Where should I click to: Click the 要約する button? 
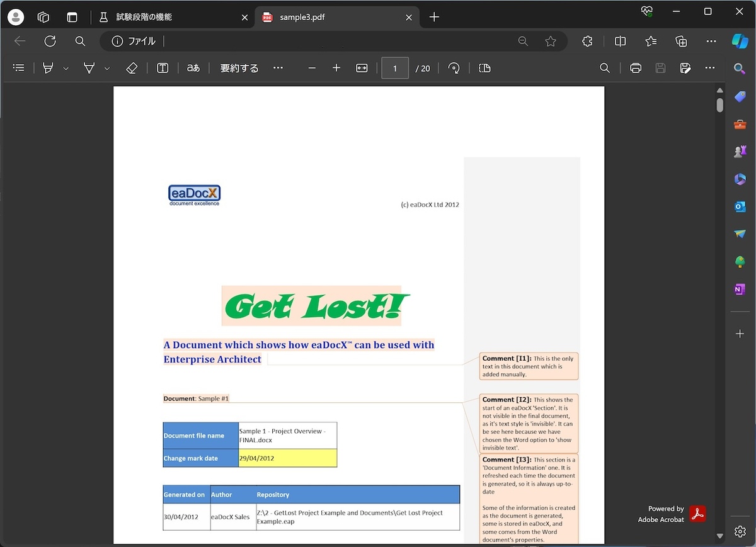click(x=239, y=68)
